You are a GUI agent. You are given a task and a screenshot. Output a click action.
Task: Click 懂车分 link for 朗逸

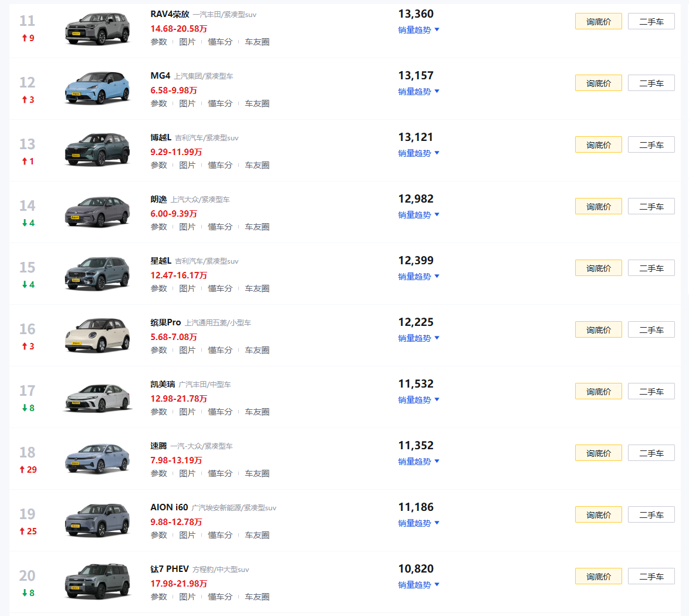click(x=219, y=227)
